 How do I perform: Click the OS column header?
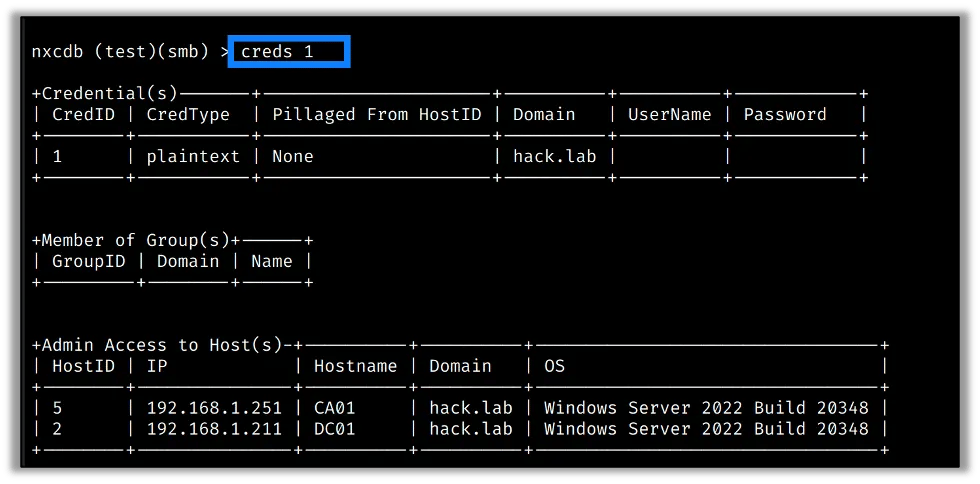[x=554, y=366]
